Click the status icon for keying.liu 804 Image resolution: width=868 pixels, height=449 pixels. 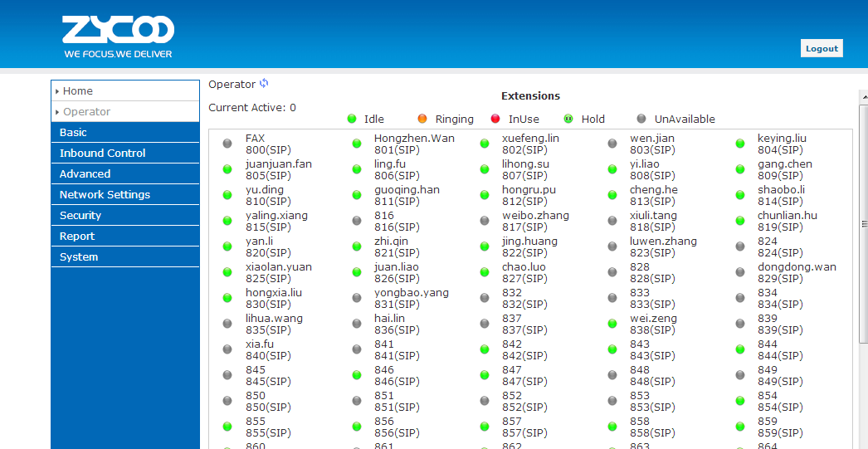(740, 144)
